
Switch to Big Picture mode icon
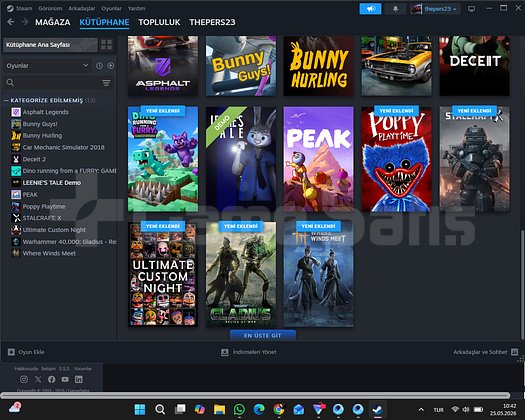tap(471, 9)
